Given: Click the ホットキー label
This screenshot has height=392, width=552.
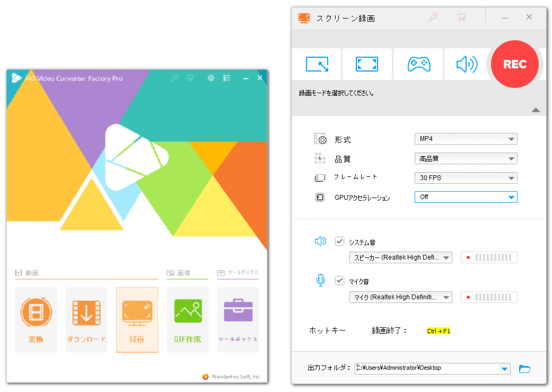Looking at the screenshot, I should (x=327, y=331).
